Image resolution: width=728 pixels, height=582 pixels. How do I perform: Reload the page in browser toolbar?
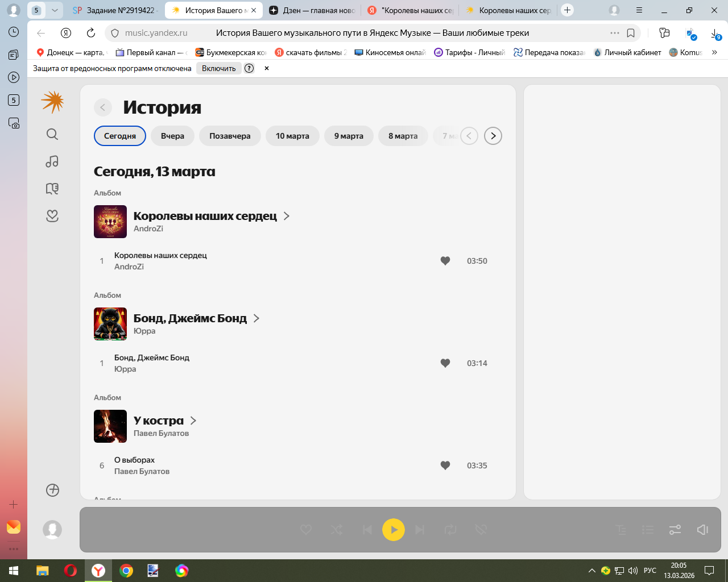click(x=91, y=33)
